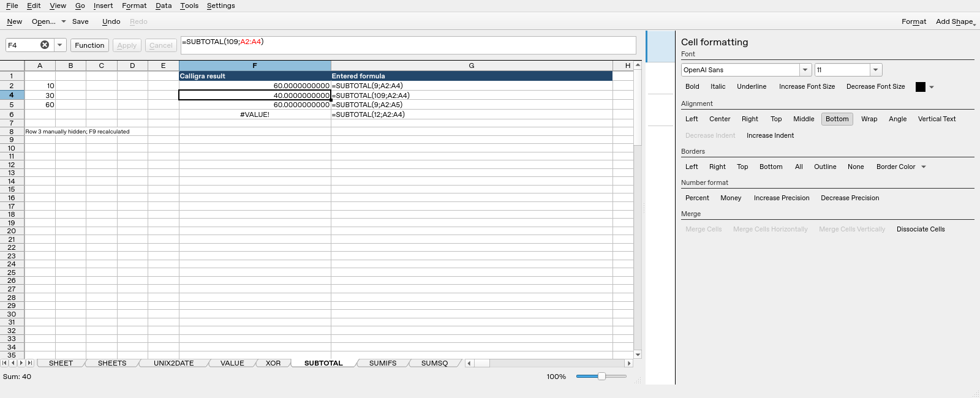Go to the next sheet tab with the navigation arrow

(21, 363)
